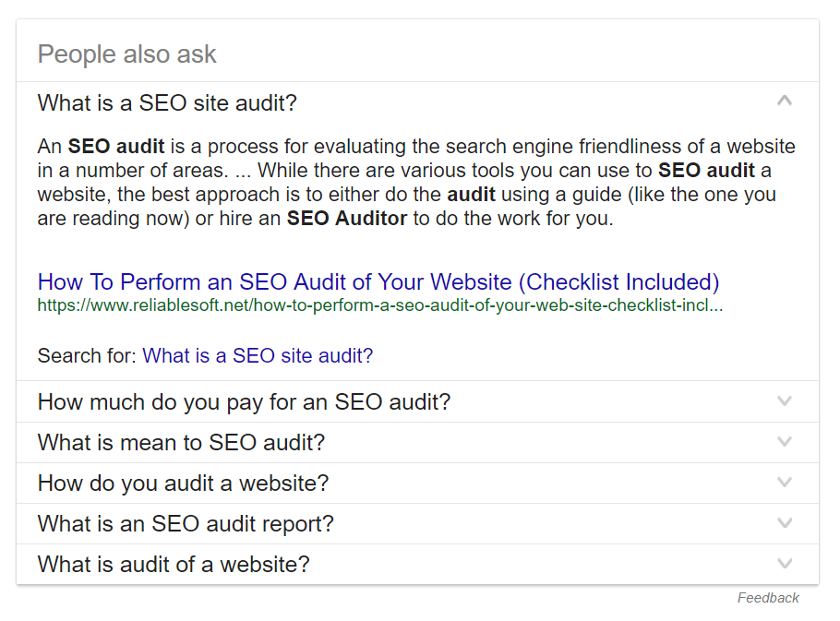
Task: Click the Feedback link below the box
Action: (768, 598)
